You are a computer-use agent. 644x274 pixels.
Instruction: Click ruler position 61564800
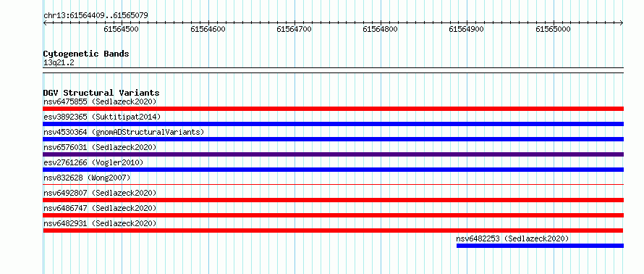(381, 29)
